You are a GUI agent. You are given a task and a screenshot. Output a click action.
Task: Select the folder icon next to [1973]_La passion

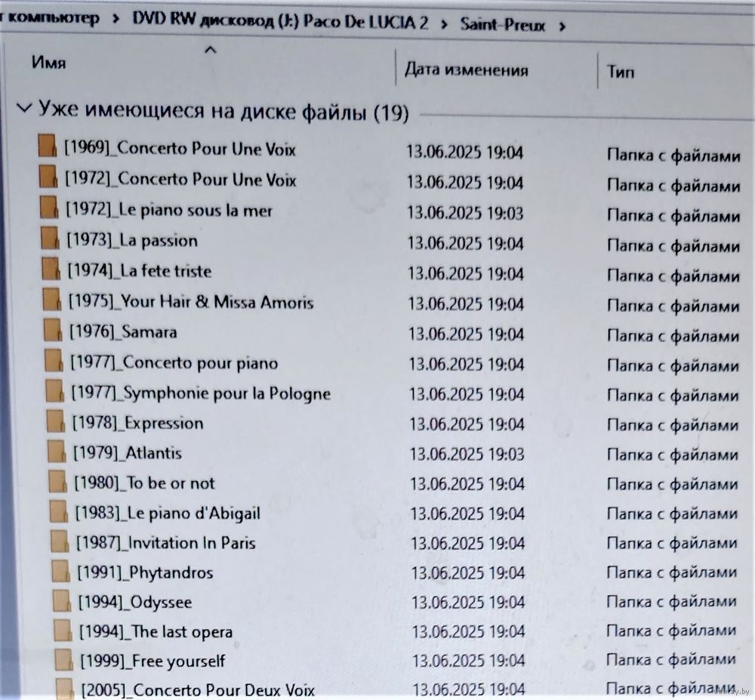51,238
